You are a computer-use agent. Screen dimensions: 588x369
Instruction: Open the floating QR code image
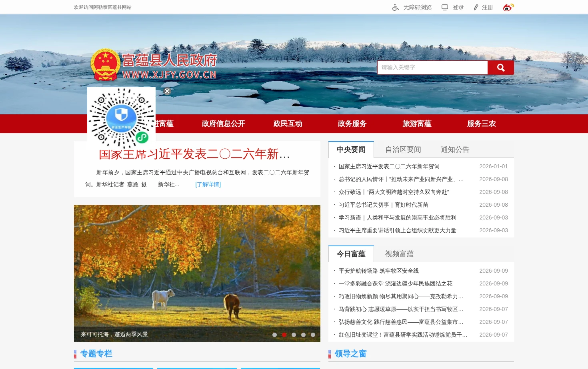(x=121, y=119)
